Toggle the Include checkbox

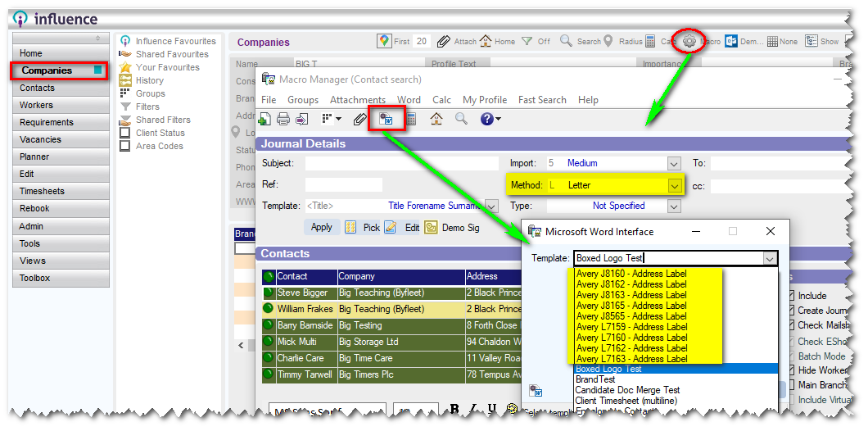(x=790, y=296)
